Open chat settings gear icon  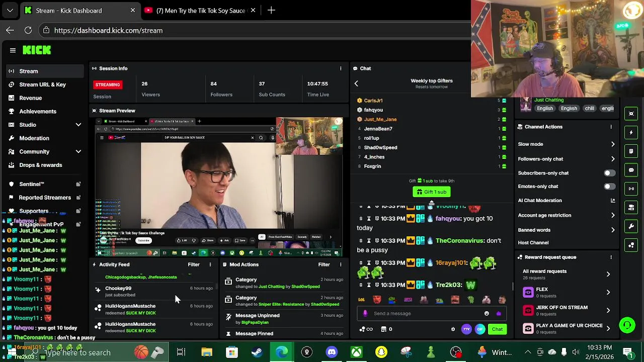tap(453, 329)
